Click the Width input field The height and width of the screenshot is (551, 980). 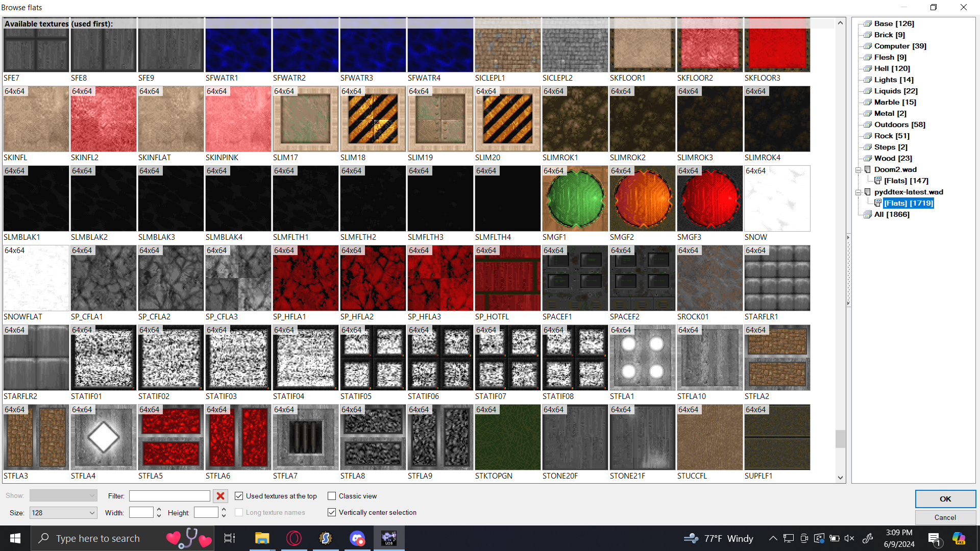[141, 513]
